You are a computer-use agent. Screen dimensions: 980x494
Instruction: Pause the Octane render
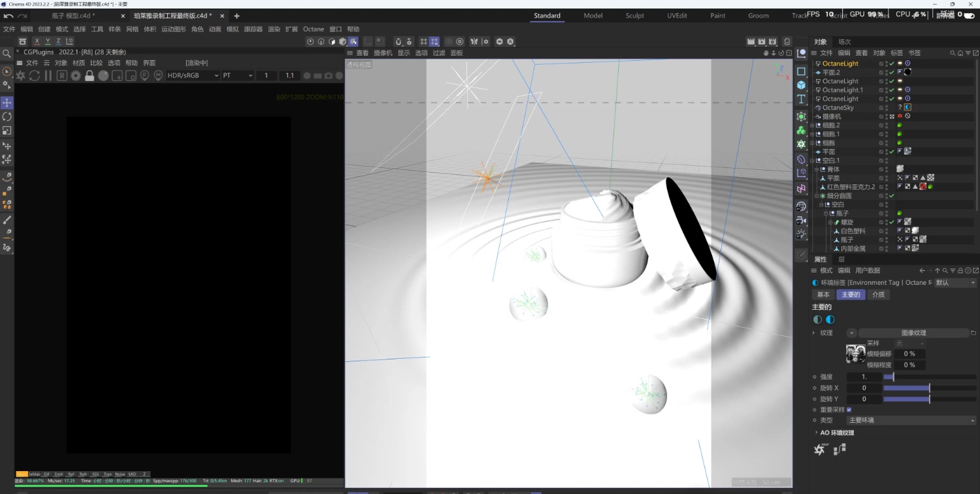point(48,76)
